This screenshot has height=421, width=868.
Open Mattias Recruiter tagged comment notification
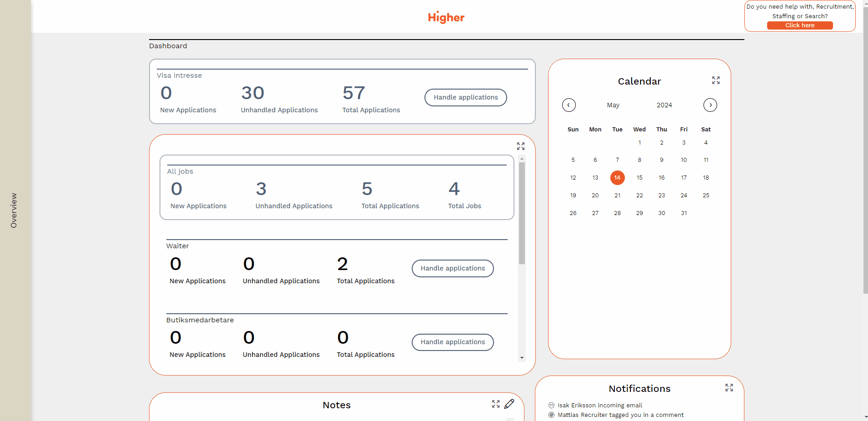point(620,415)
